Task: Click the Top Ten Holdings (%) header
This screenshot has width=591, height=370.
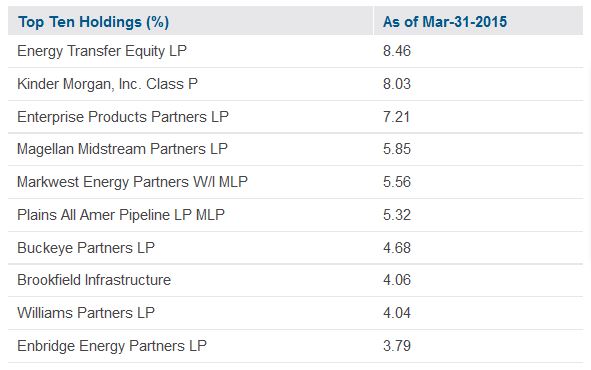Action: click(93, 22)
